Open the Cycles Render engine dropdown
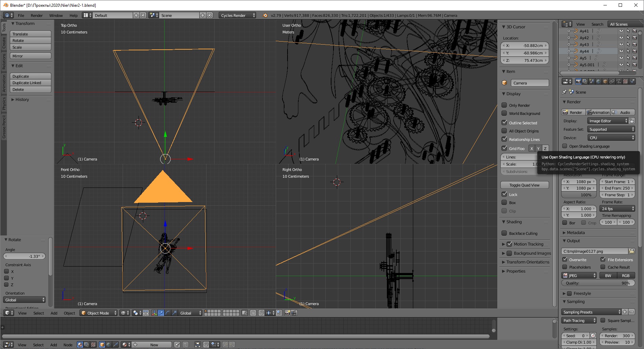 pyautogui.click(x=237, y=15)
